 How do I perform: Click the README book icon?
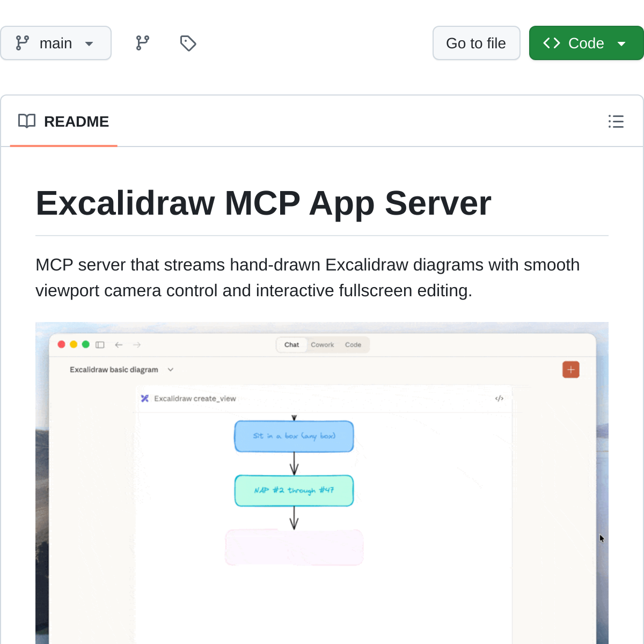pos(26,121)
